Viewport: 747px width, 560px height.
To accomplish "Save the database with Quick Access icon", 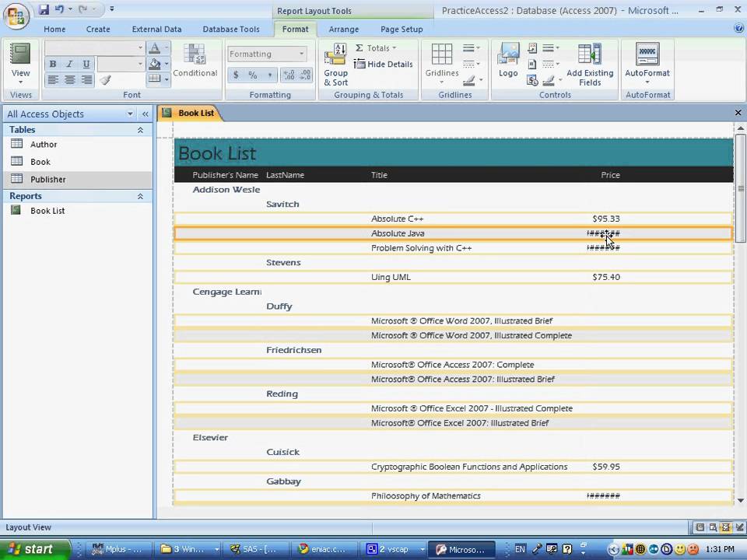I will pos(44,9).
